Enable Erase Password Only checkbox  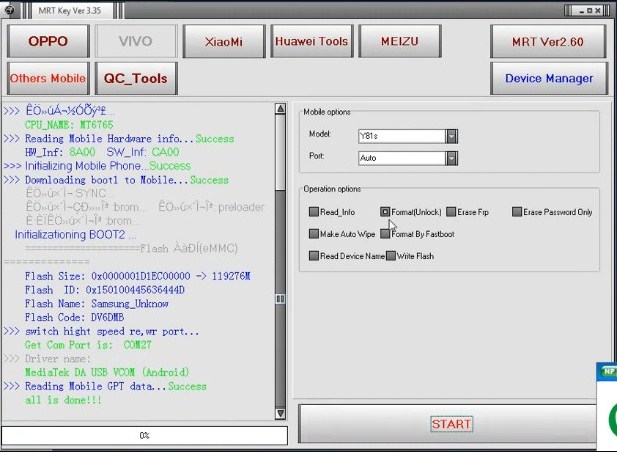(x=517, y=212)
